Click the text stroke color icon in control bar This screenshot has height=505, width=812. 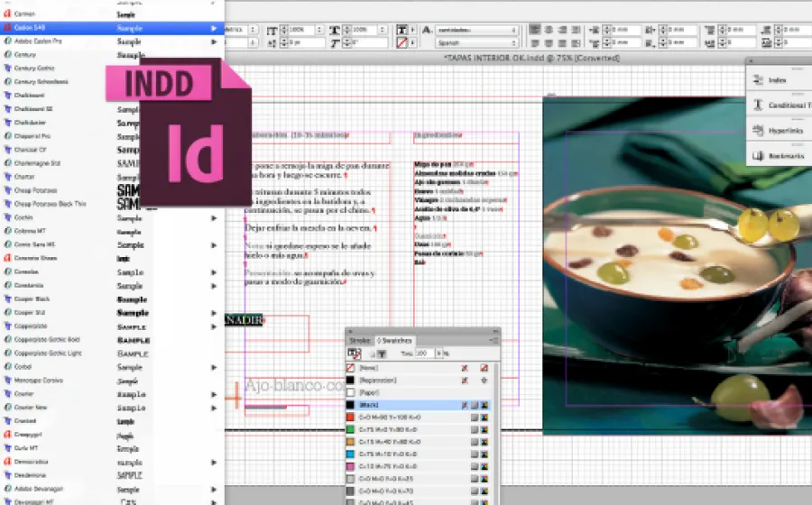point(401,43)
